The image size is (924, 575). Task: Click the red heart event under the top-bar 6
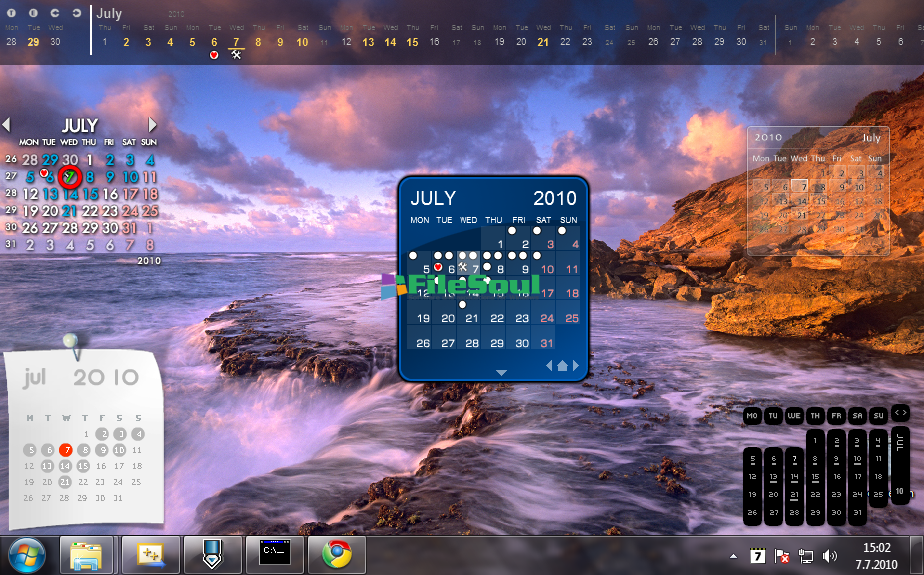coord(214,56)
